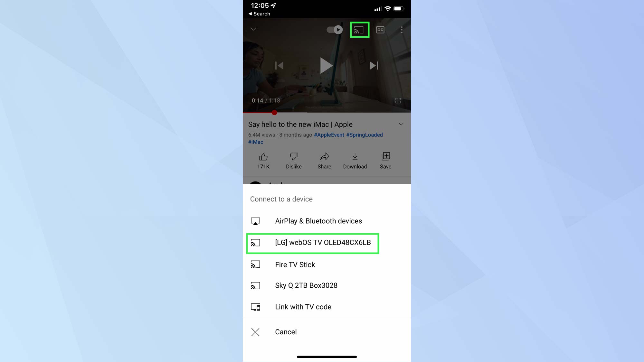Expand the video description chevron

[x=401, y=124]
